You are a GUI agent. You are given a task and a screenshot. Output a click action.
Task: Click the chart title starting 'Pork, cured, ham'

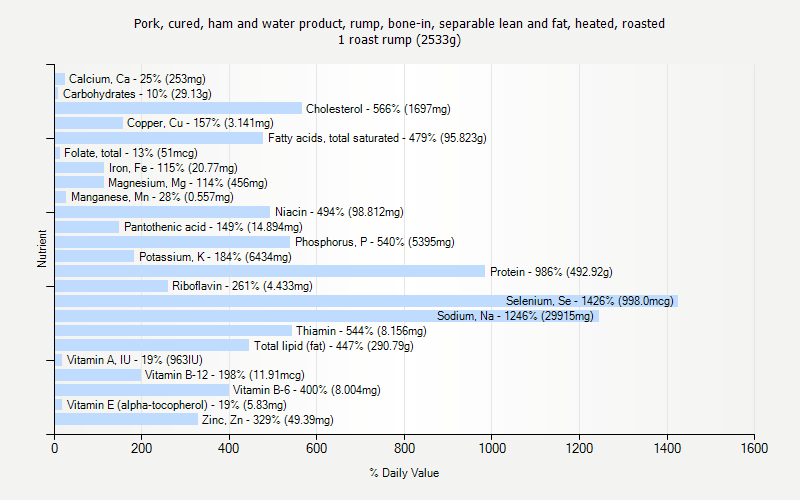pos(399,23)
